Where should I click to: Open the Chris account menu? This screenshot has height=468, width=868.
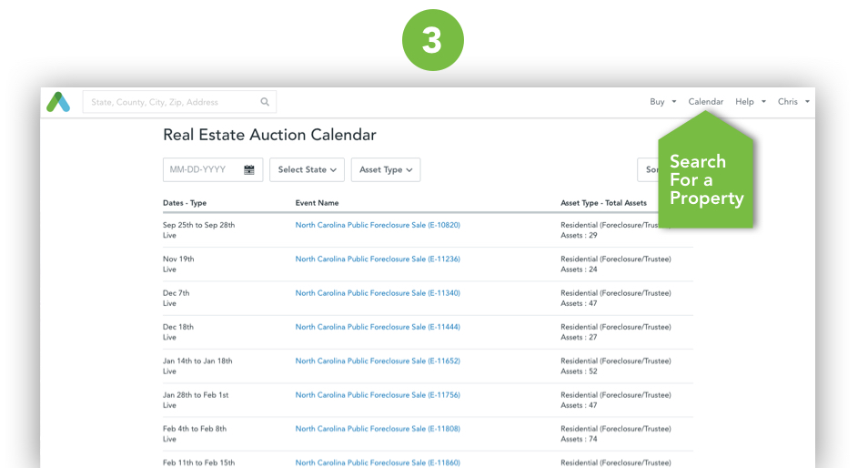tap(792, 102)
